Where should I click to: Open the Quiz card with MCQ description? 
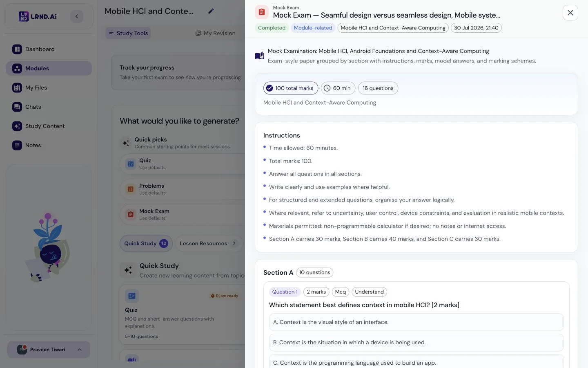[183, 315]
